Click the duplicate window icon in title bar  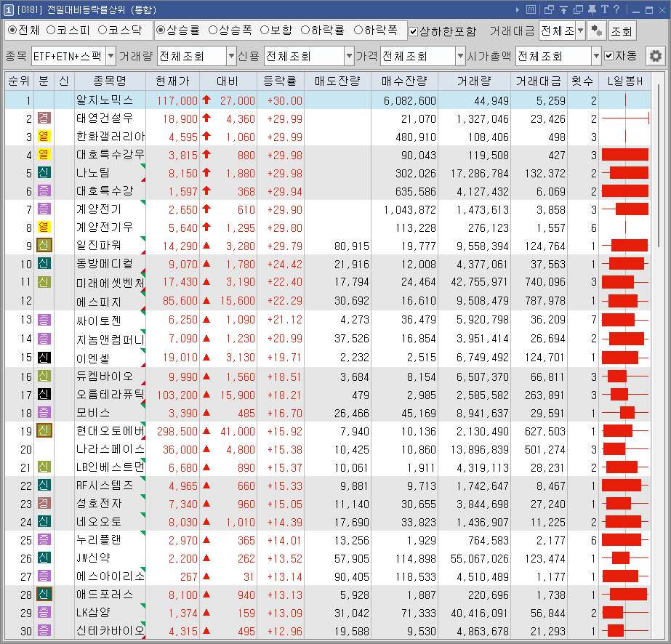(578, 9)
